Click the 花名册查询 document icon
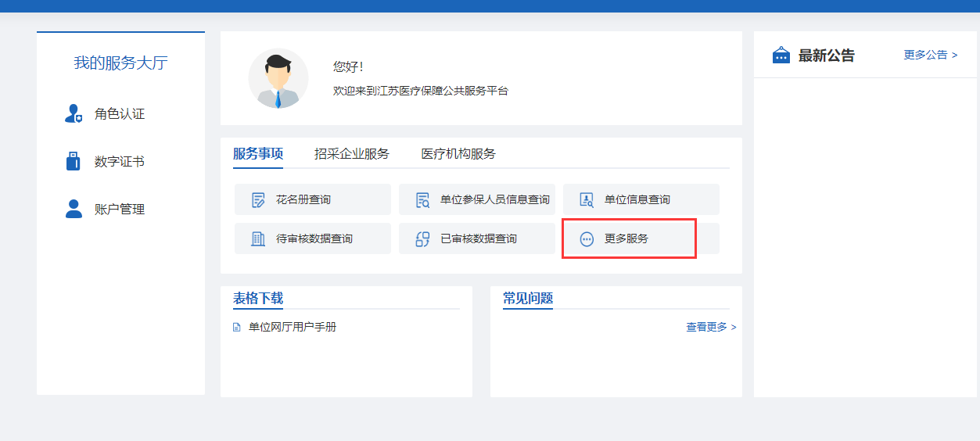980x441 pixels. tap(258, 200)
